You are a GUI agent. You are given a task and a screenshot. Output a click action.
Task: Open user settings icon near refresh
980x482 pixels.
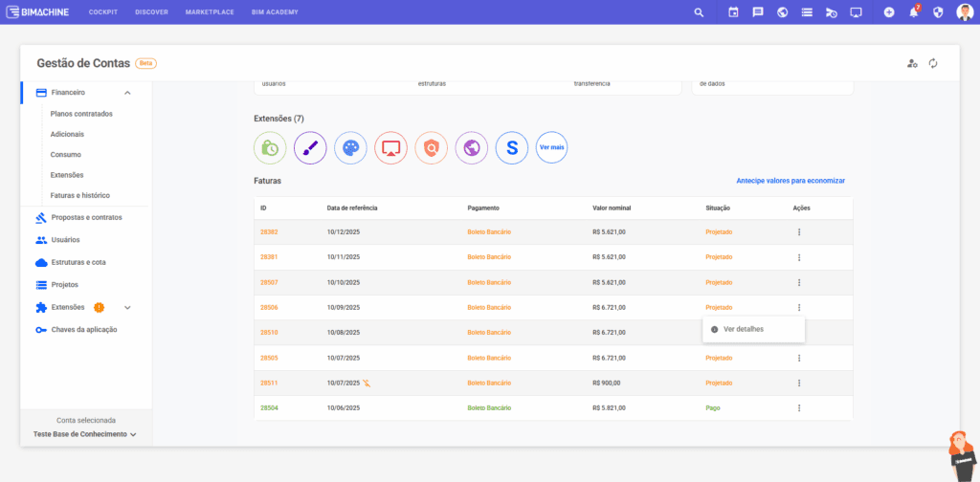(x=912, y=63)
